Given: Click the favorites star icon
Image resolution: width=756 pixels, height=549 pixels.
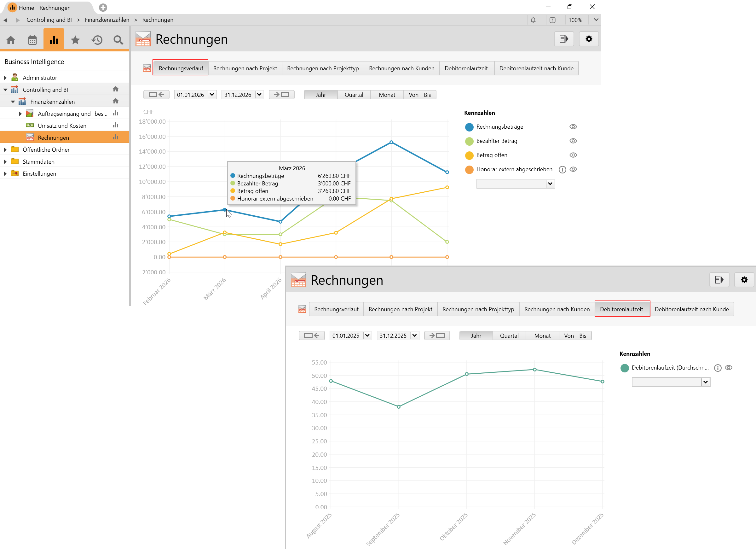Looking at the screenshot, I should (x=75, y=40).
